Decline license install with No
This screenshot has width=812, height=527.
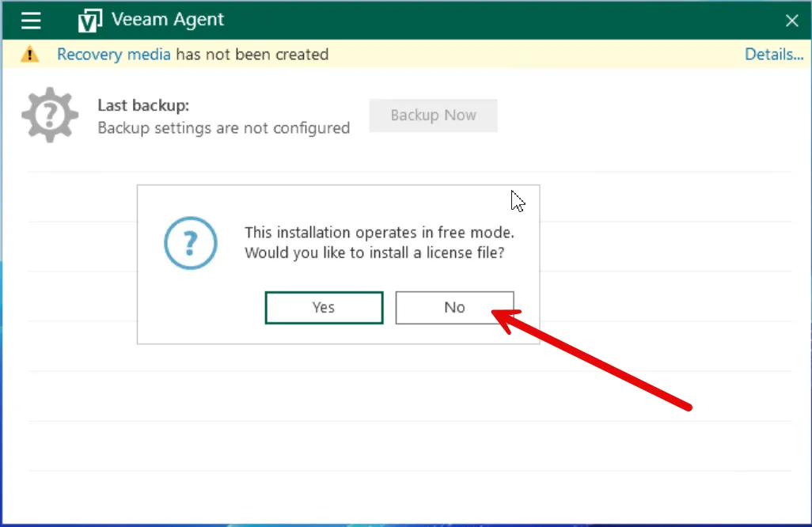(454, 308)
